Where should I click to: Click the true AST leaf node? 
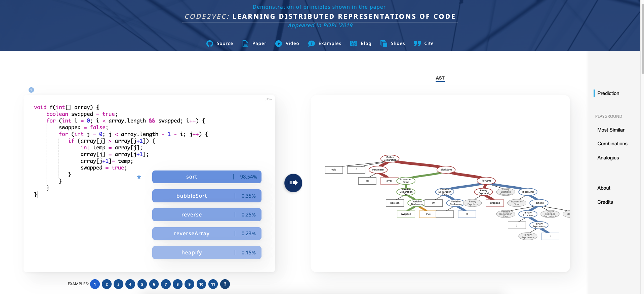coord(428,214)
